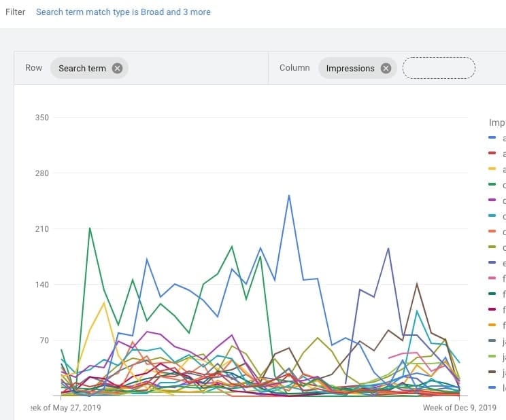The height and width of the screenshot is (420, 506).
Task: Click the red legend swatch
Action: point(492,153)
